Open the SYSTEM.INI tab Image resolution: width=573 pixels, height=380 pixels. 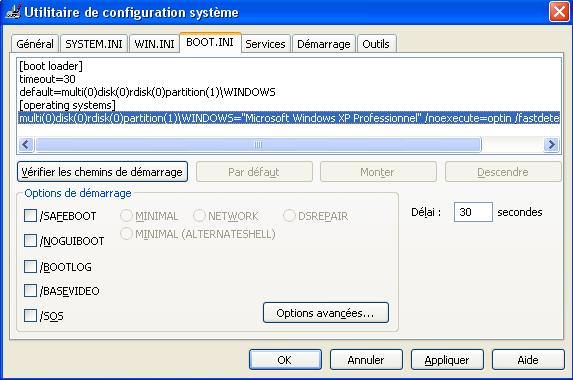94,44
